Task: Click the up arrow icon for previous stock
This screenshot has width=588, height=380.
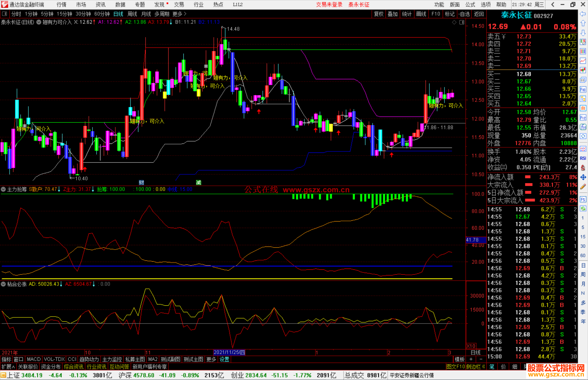Action: point(583,23)
